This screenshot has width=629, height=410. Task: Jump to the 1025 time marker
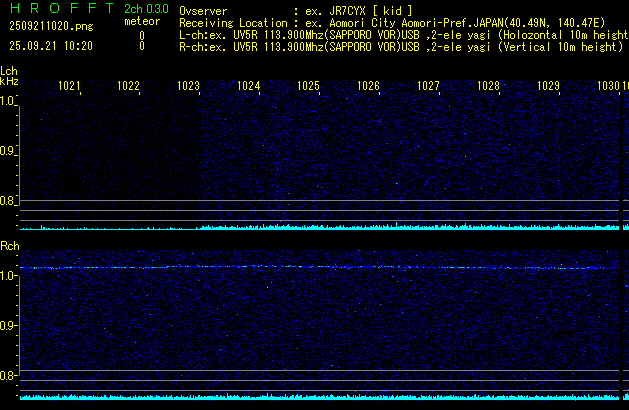(308, 87)
